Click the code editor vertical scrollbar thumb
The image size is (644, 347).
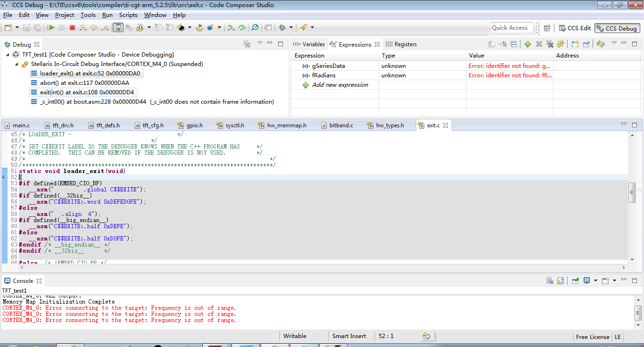click(x=632, y=192)
